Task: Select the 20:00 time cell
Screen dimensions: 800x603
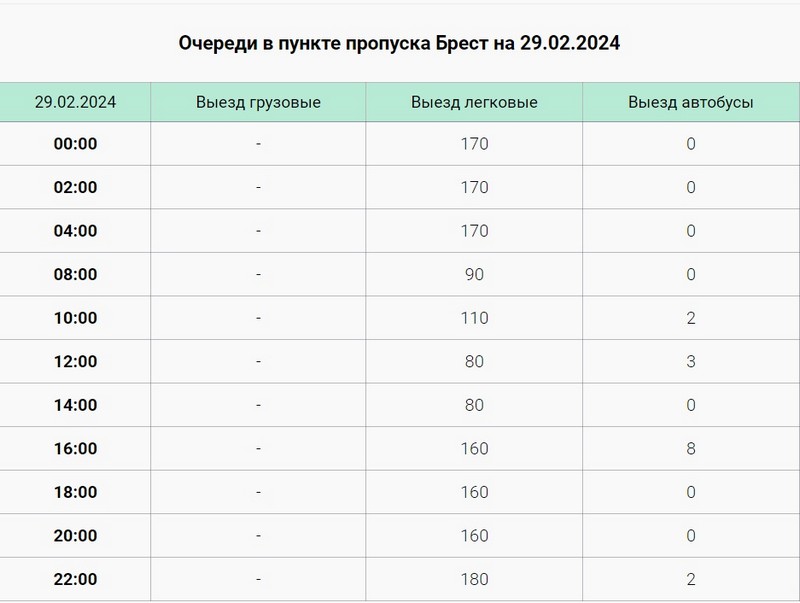Action: click(x=75, y=536)
